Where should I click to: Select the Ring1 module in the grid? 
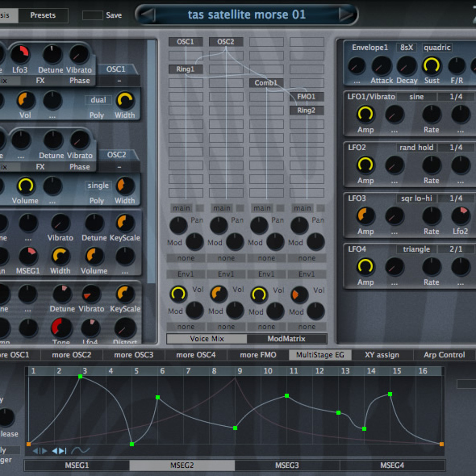pos(186,69)
